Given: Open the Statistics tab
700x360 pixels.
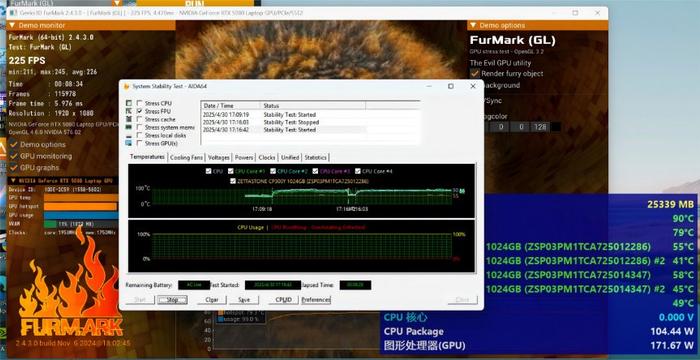Looking at the screenshot, I should [315, 158].
